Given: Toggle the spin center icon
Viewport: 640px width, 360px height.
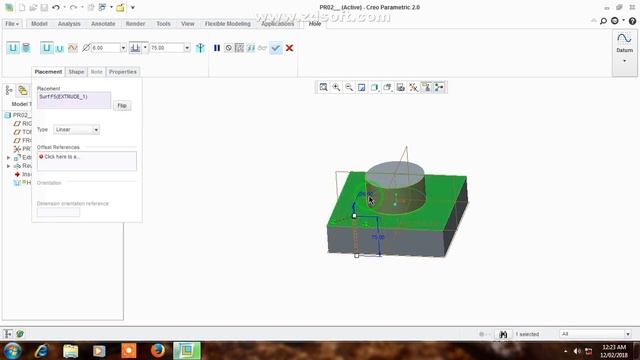Looking at the screenshot, I should click(x=439, y=87).
